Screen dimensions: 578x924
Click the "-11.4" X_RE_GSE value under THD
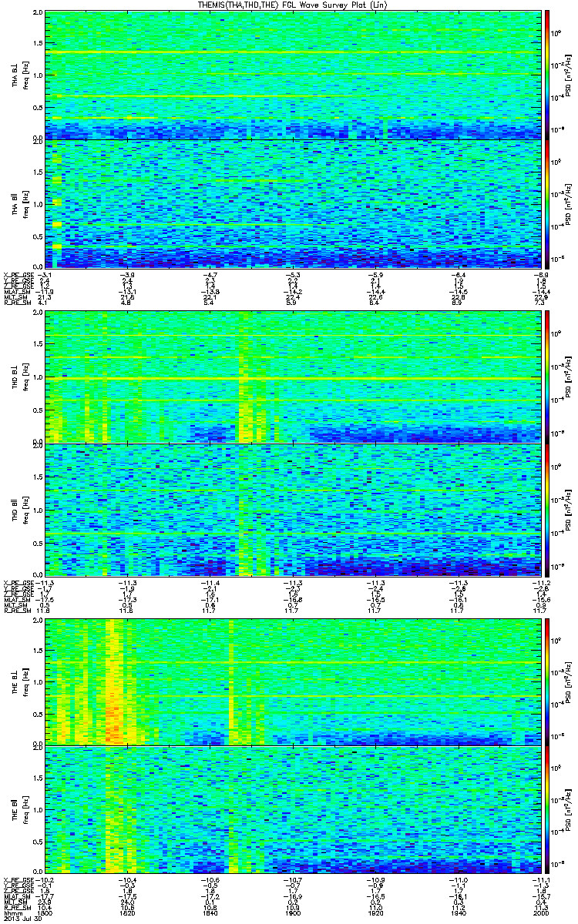pos(209,582)
